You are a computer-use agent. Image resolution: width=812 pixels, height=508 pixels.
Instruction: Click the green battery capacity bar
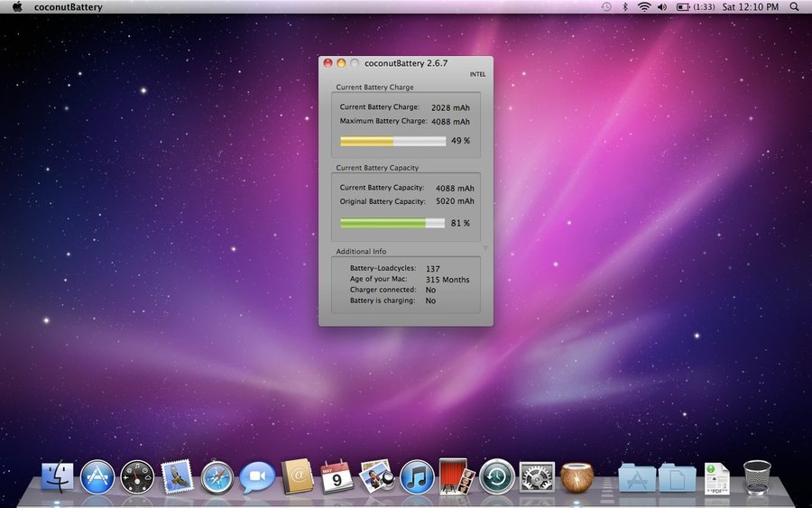392,223
